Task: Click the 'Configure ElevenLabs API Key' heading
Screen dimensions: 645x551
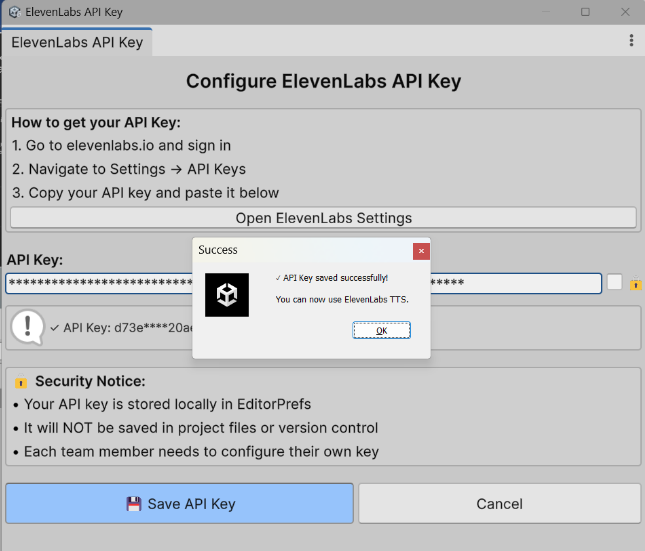Action: pyautogui.click(x=323, y=81)
